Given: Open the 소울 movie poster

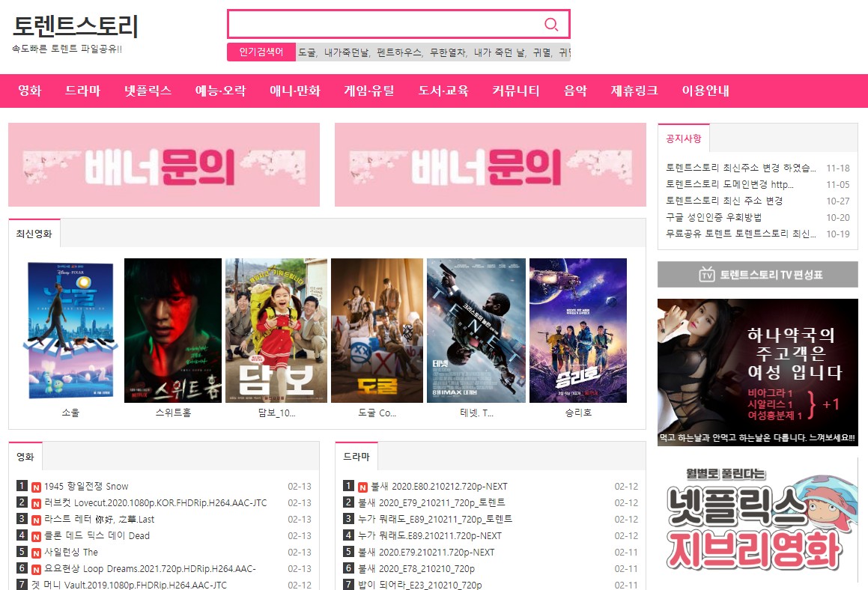Looking at the screenshot, I should click(70, 330).
